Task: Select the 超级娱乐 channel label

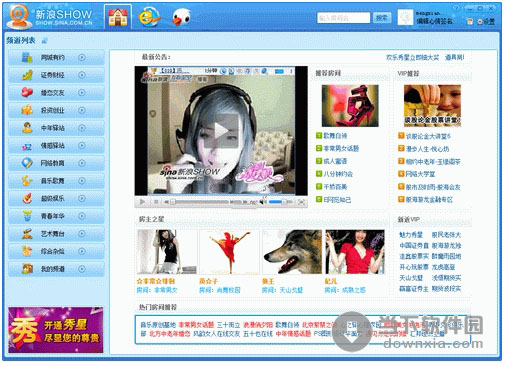Action: 53,199
